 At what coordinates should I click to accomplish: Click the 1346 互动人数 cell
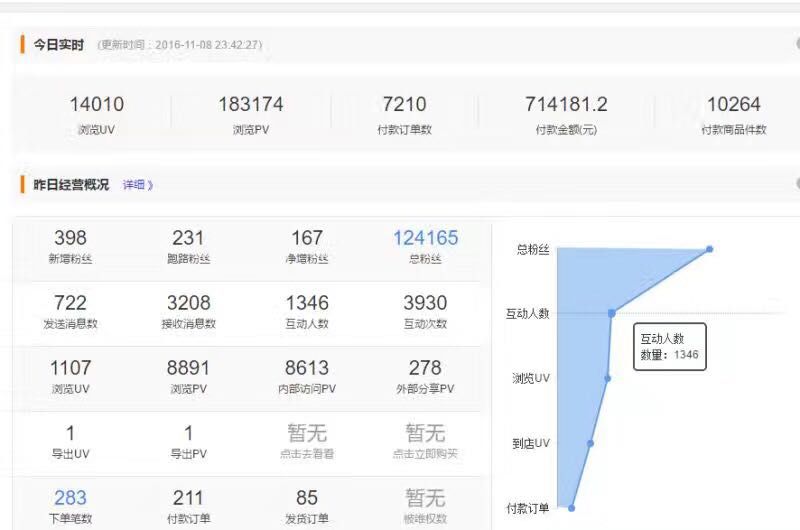(x=307, y=311)
